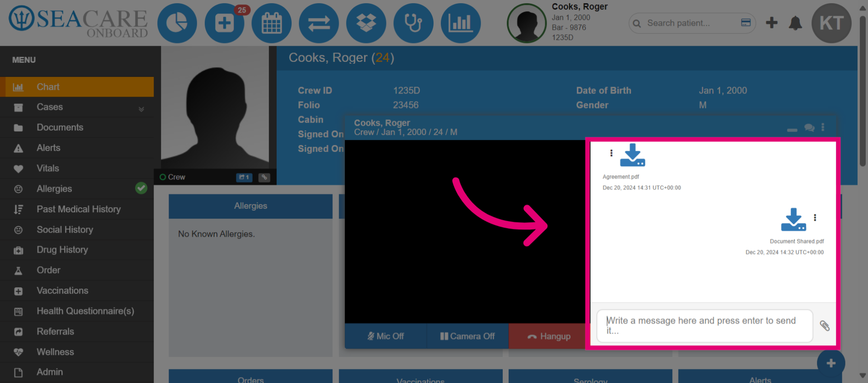The width and height of the screenshot is (868, 383).
Task: Toggle the chat bubbles icon in call header
Action: click(809, 128)
